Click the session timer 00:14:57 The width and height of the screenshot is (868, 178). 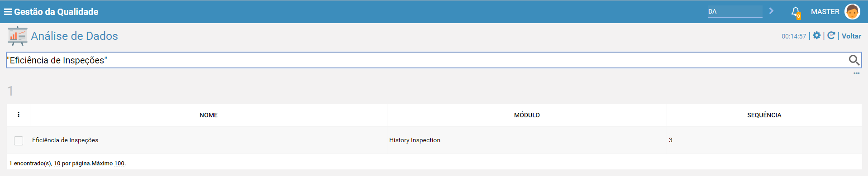[794, 36]
